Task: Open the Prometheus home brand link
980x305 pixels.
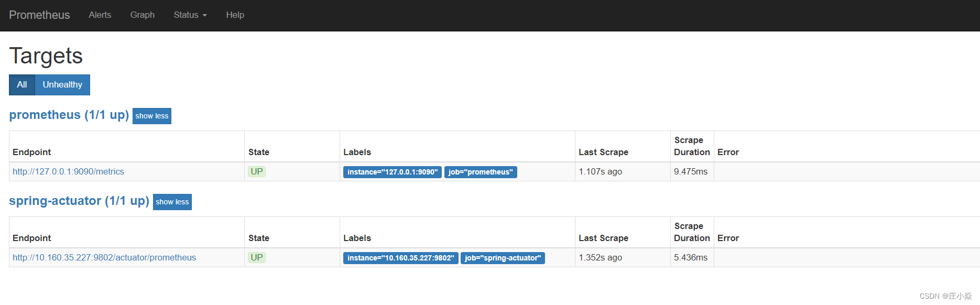Action: click(x=39, y=15)
